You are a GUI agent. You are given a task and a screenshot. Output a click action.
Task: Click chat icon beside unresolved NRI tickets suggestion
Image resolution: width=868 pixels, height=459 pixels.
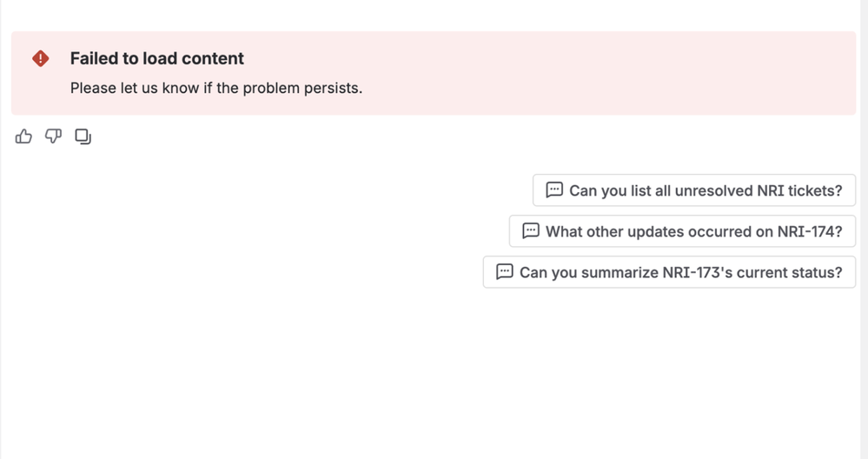pyautogui.click(x=554, y=190)
